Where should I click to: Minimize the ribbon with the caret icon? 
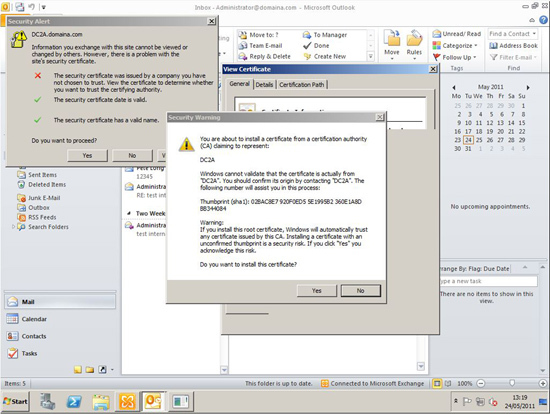pos(532,20)
